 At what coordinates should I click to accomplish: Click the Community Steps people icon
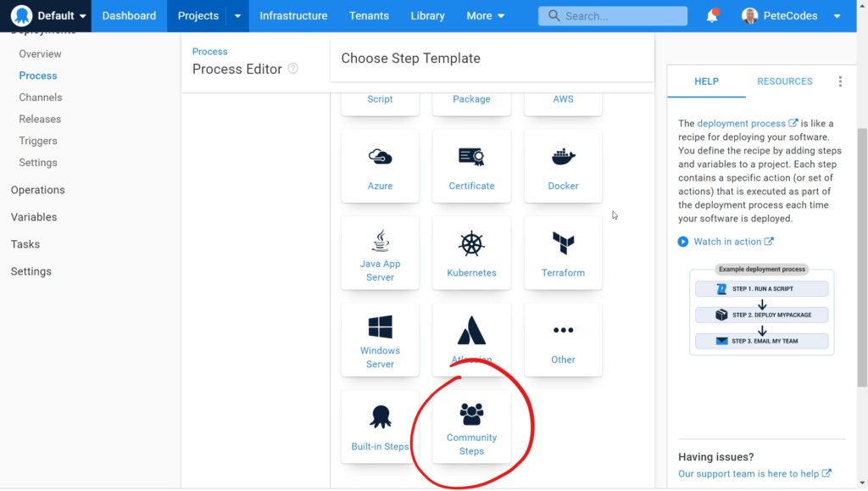(471, 414)
